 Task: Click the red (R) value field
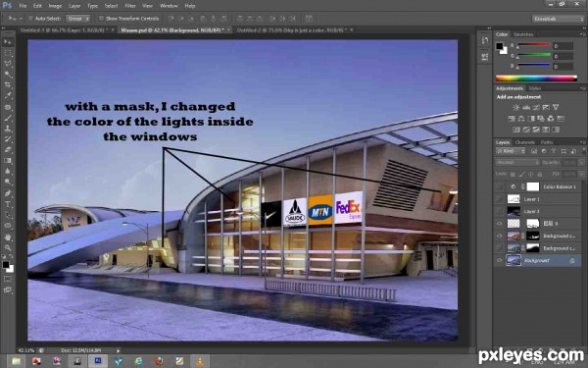click(563, 46)
